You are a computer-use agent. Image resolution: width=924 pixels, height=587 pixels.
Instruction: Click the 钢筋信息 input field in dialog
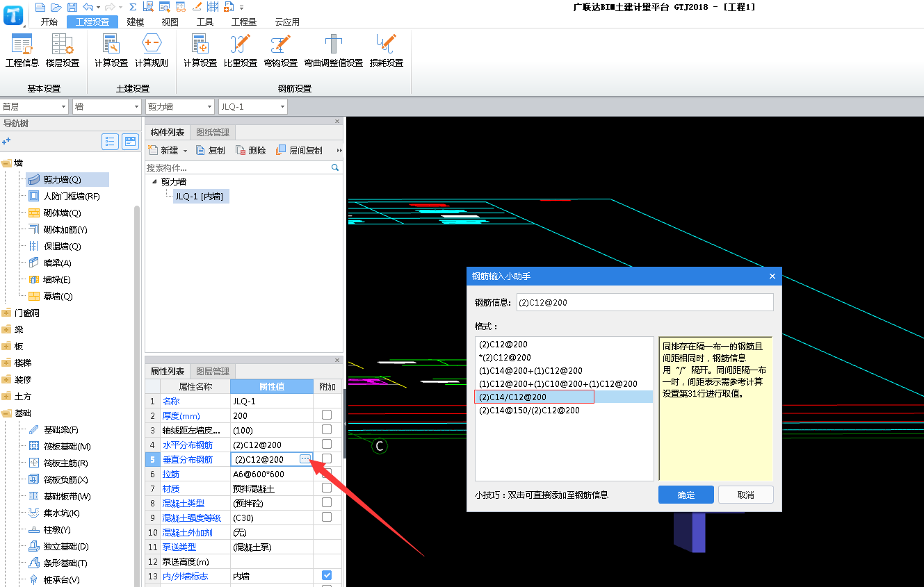click(645, 302)
